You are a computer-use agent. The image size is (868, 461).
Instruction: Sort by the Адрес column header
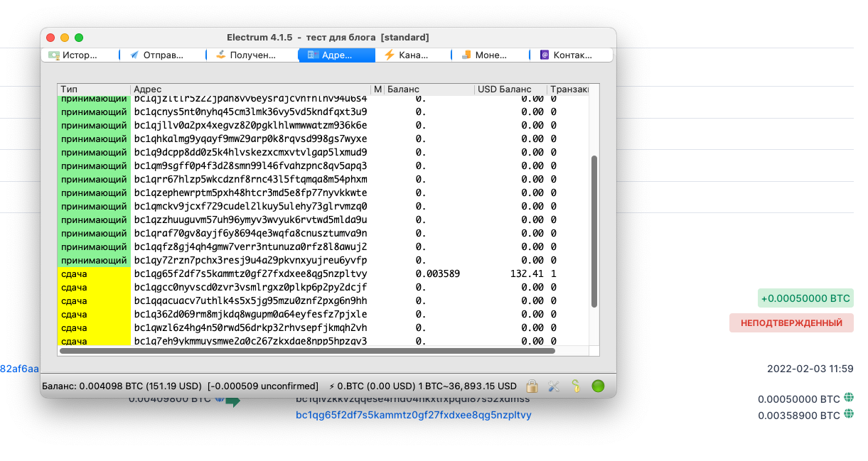[252, 90]
